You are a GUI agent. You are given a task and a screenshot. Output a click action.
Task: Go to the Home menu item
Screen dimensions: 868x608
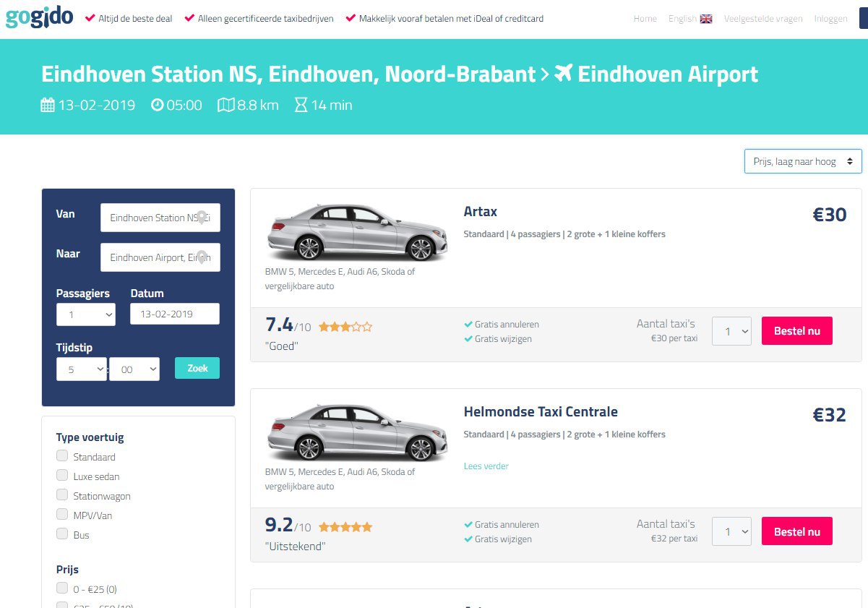click(x=645, y=19)
